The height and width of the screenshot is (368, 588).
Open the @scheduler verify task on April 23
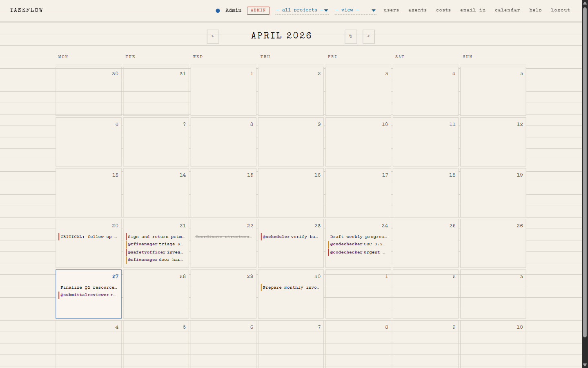coord(290,237)
